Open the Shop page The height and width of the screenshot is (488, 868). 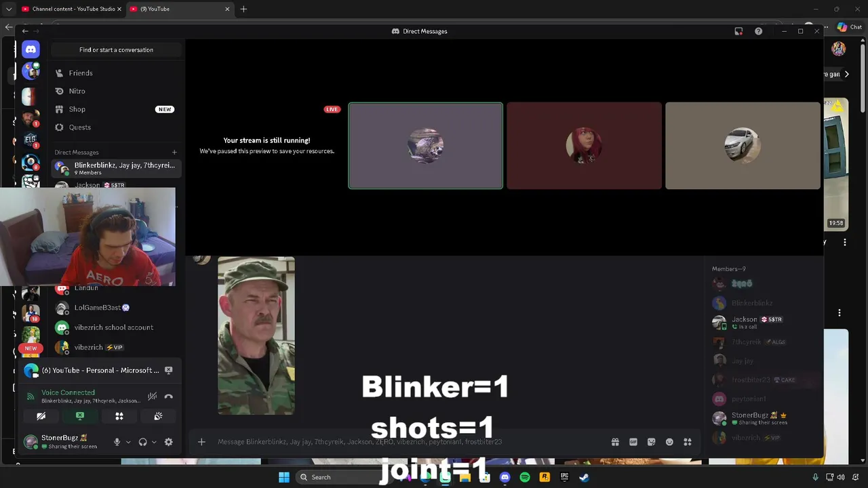click(x=116, y=109)
